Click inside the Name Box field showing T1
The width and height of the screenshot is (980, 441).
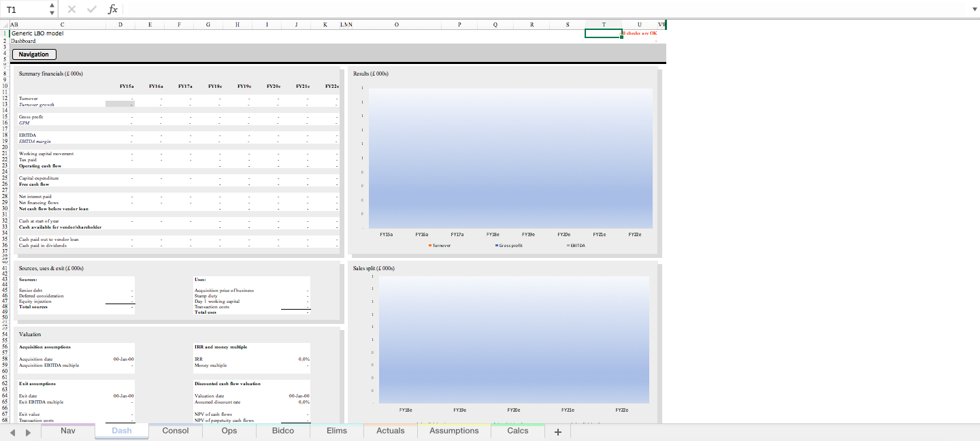pyautogui.click(x=24, y=9)
